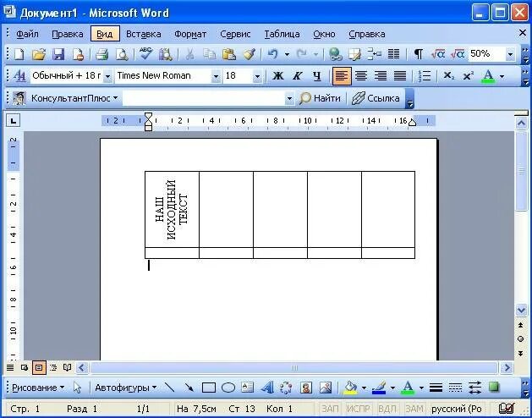
Task: Click the КонсультантПлюс search input field
Action: pyautogui.click(x=204, y=98)
